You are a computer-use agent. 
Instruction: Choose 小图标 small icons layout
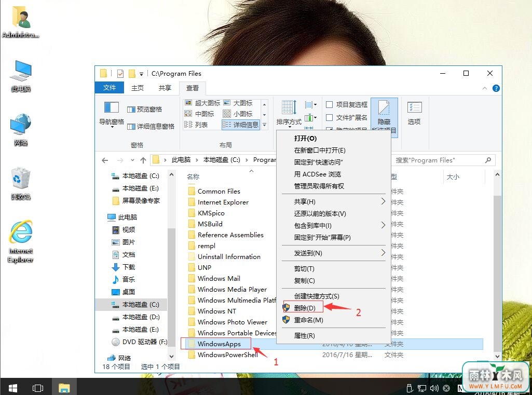238,114
